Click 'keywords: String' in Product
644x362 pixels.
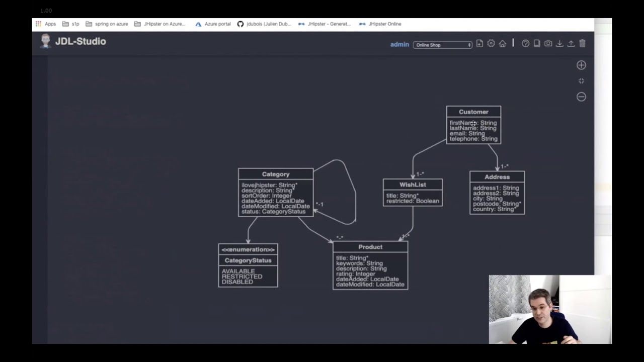pos(359,263)
